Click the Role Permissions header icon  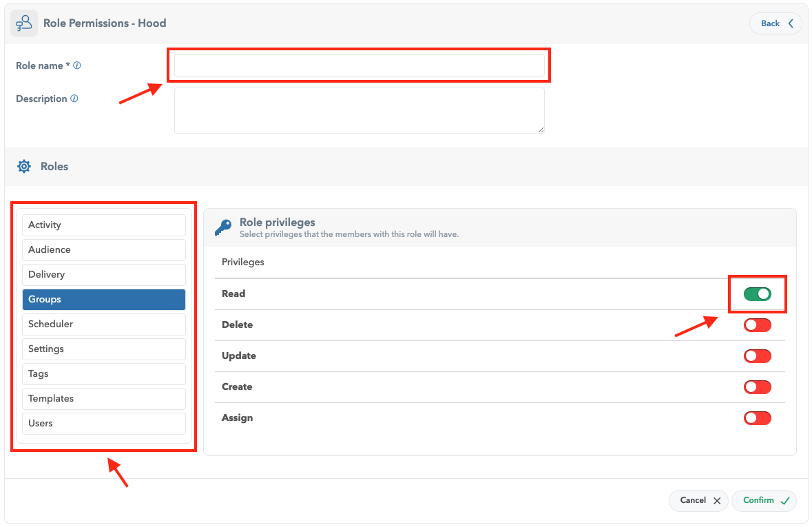(24, 23)
